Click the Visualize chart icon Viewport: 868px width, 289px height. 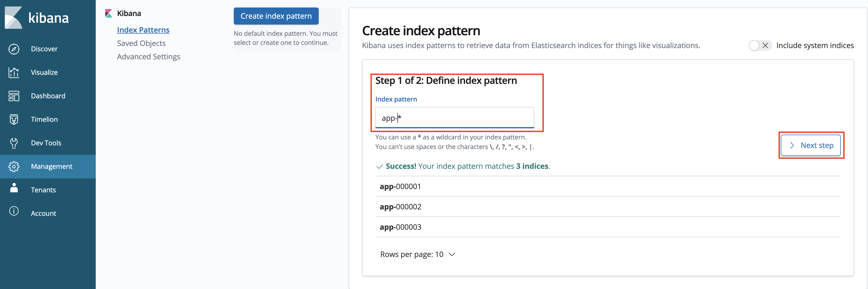[14, 72]
